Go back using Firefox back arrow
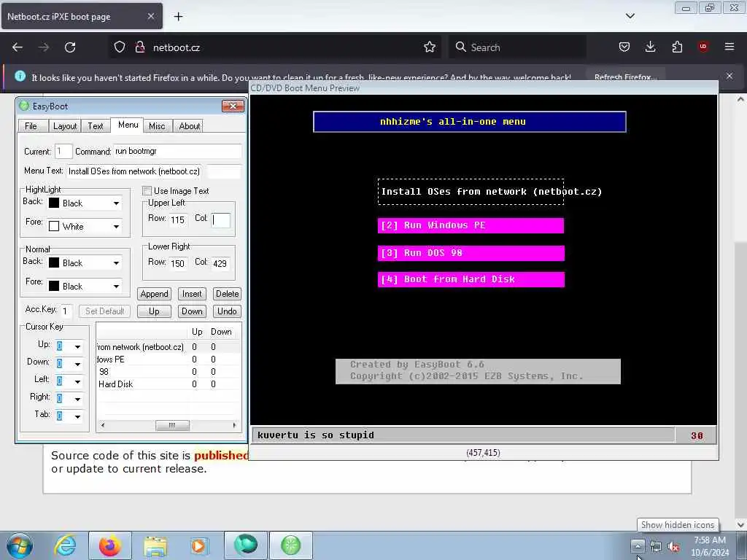Image resolution: width=747 pixels, height=560 pixels. point(18,47)
